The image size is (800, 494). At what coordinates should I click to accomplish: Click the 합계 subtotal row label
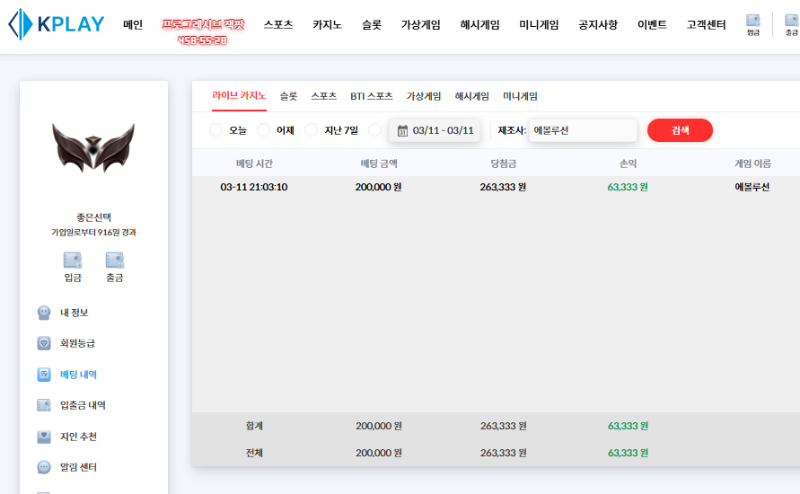click(254, 426)
